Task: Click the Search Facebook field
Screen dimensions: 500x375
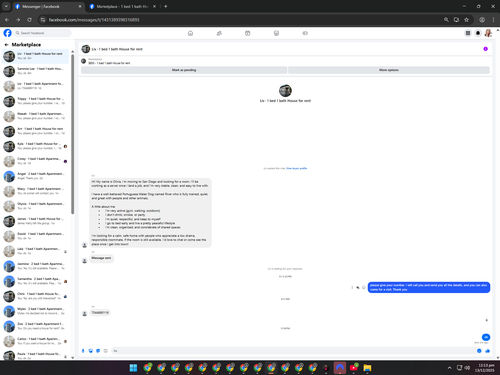Action: point(43,33)
